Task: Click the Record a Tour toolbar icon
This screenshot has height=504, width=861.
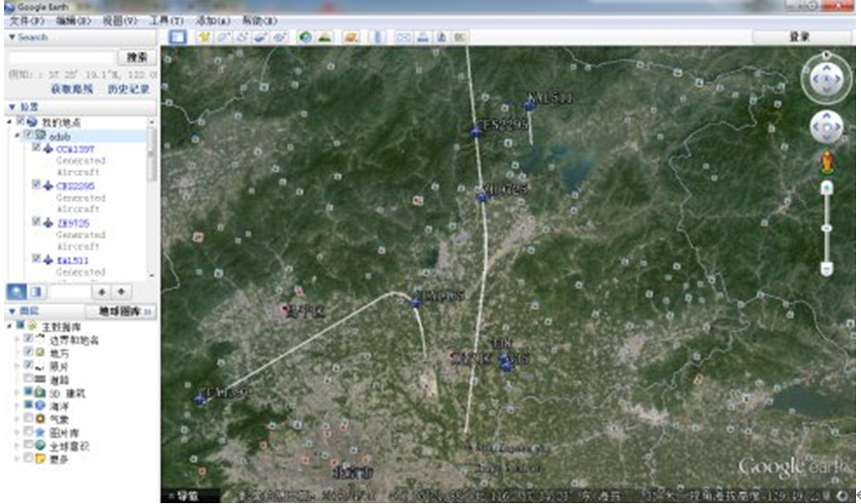Action: (280, 37)
